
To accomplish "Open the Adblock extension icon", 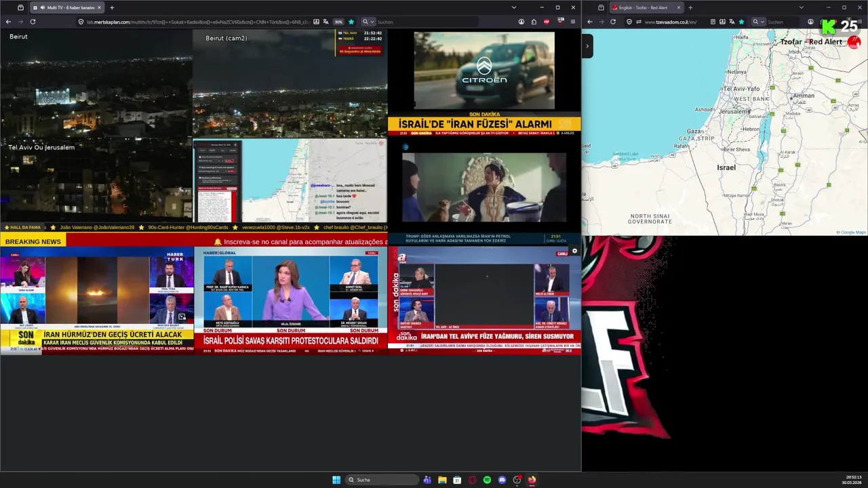I will tap(547, 22).
